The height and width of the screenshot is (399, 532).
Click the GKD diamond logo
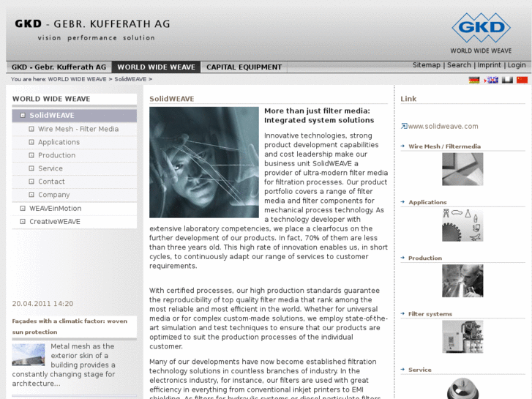coord(481,28)
